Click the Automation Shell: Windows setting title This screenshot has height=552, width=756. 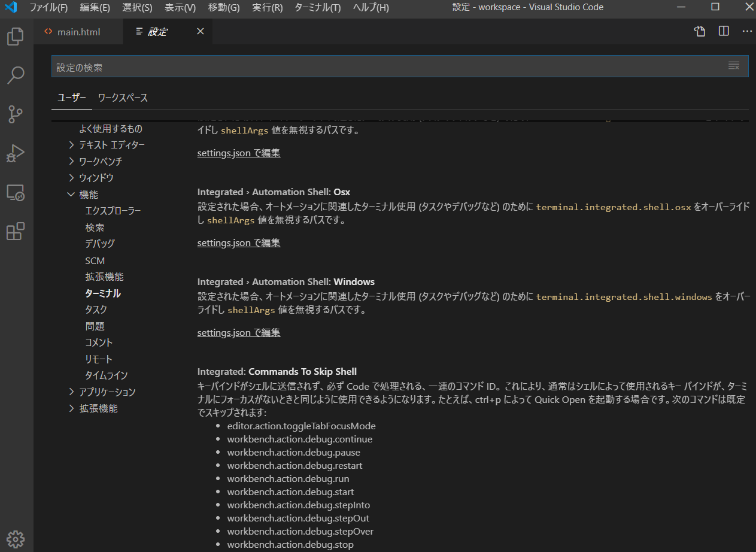coord(286,282)
